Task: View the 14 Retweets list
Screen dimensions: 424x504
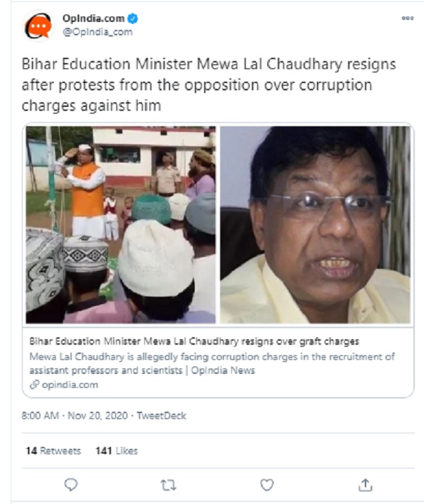Action: click(x=53, y=451)
